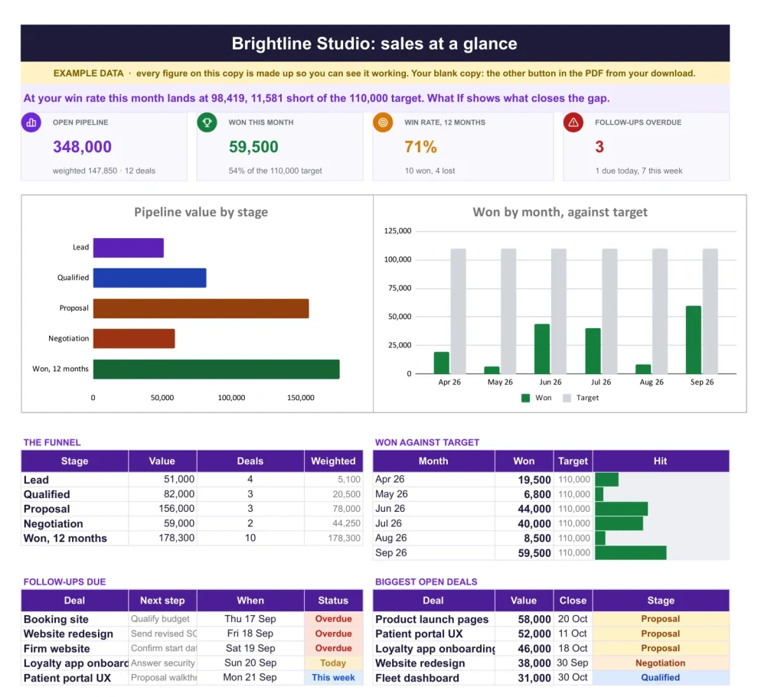
Task: Click the Won, 12 months funnel row label
Action: [x=65, y=538]
